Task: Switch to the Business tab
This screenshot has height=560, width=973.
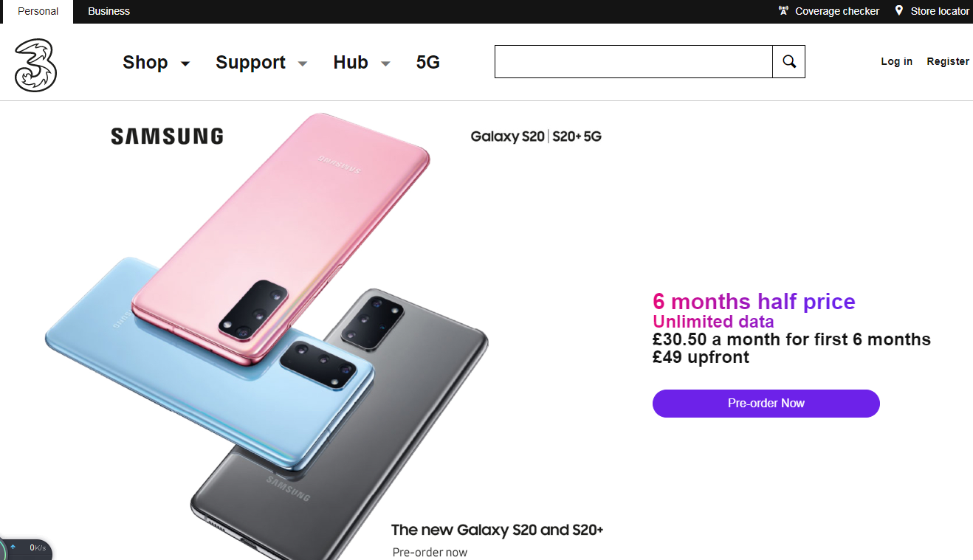Action: tap(109, 11)
